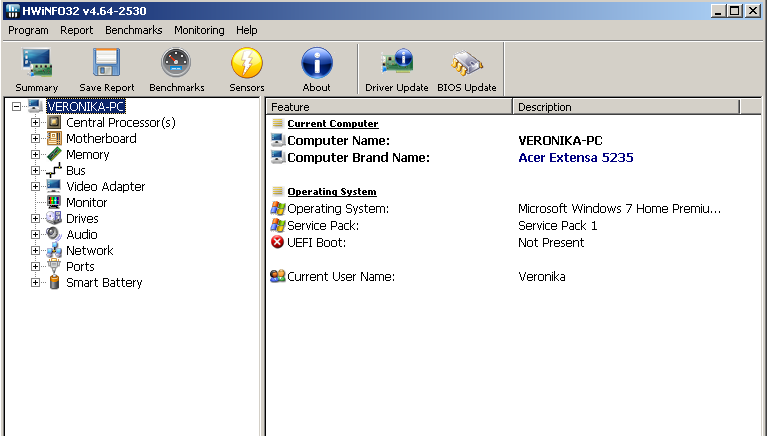Select Monitor in the tree
This screenshot has width=767, height=436.
[x=86, y=203]
